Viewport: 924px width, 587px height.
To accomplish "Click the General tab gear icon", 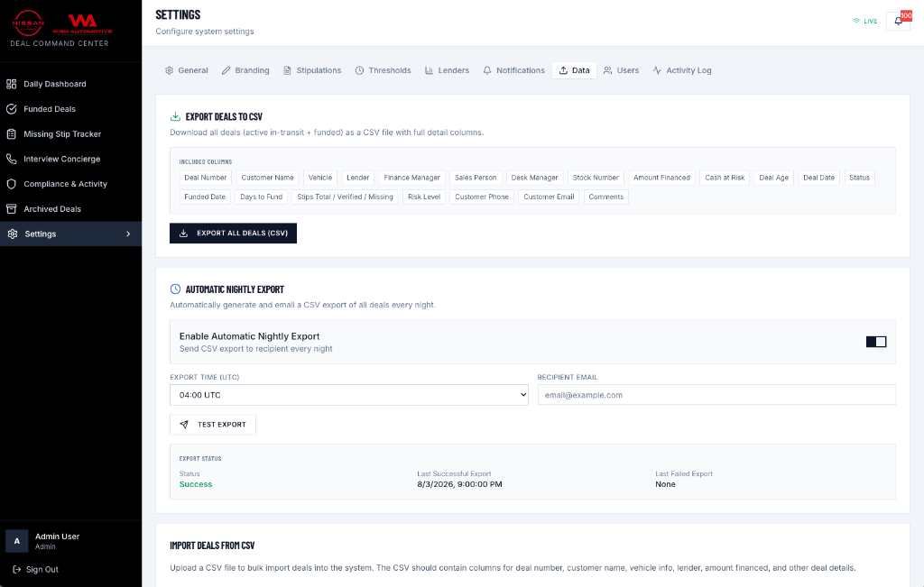I will [x=169, y=70].
